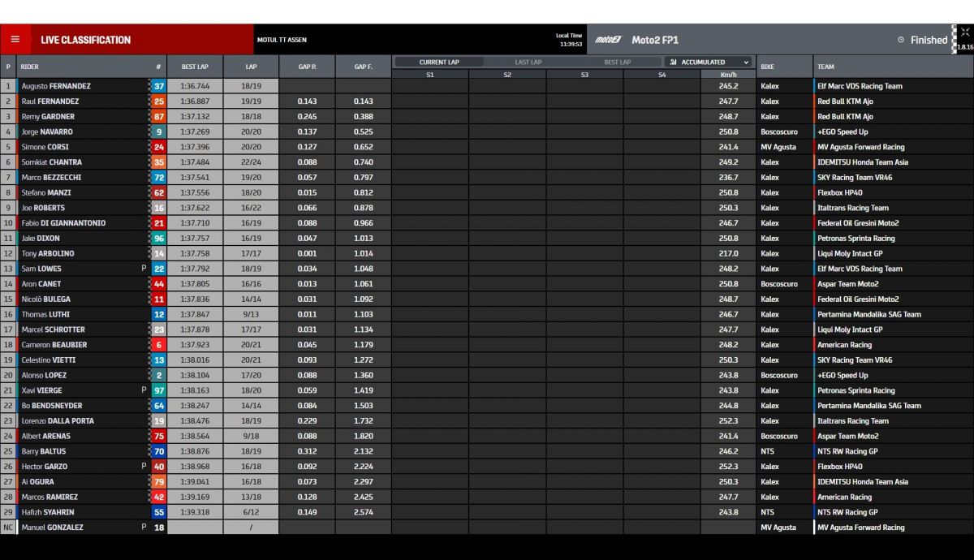Click top speed 252.3 for Dalla Porta
This screenshot has height=560, width=974.
click(728, 421)
